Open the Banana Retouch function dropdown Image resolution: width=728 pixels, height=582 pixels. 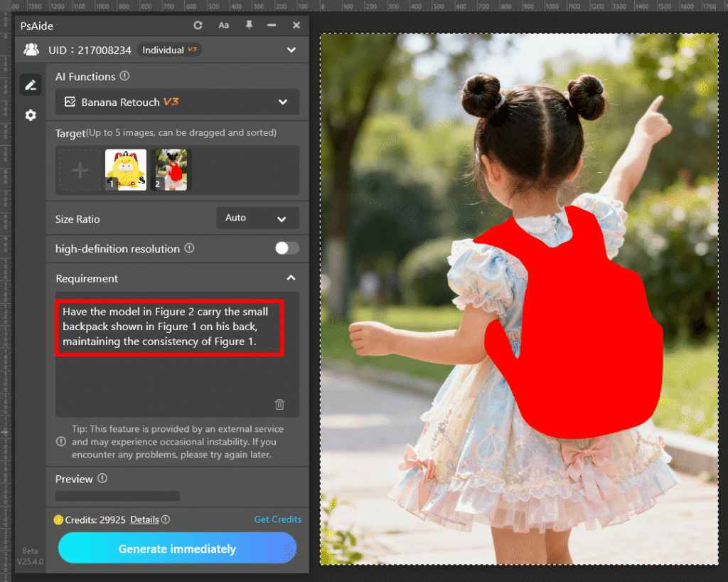click(177, 102)
